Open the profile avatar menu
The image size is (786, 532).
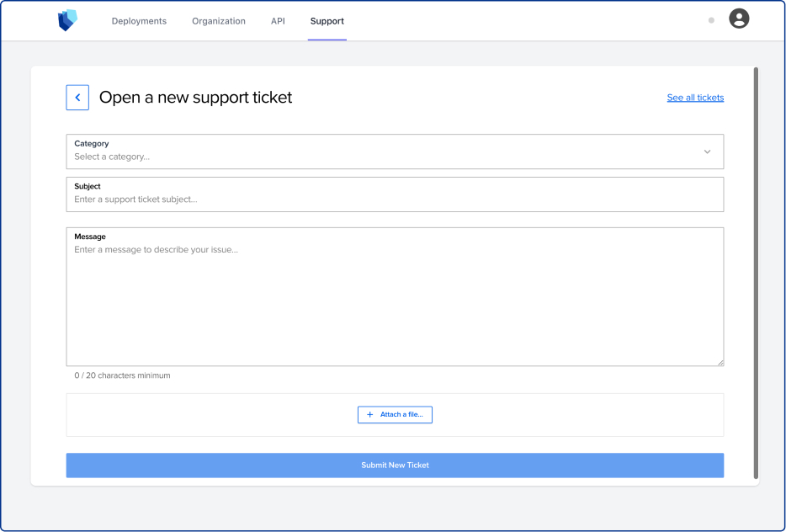point(739,18)
